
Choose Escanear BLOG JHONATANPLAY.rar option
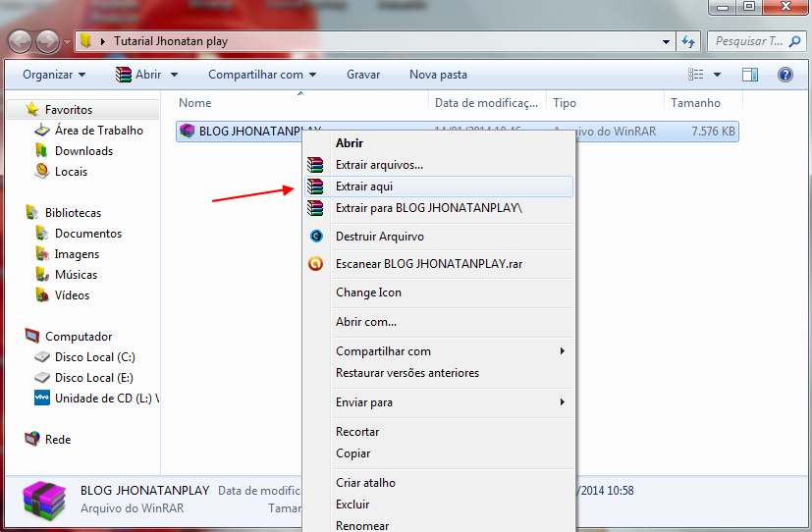(439, 264)
